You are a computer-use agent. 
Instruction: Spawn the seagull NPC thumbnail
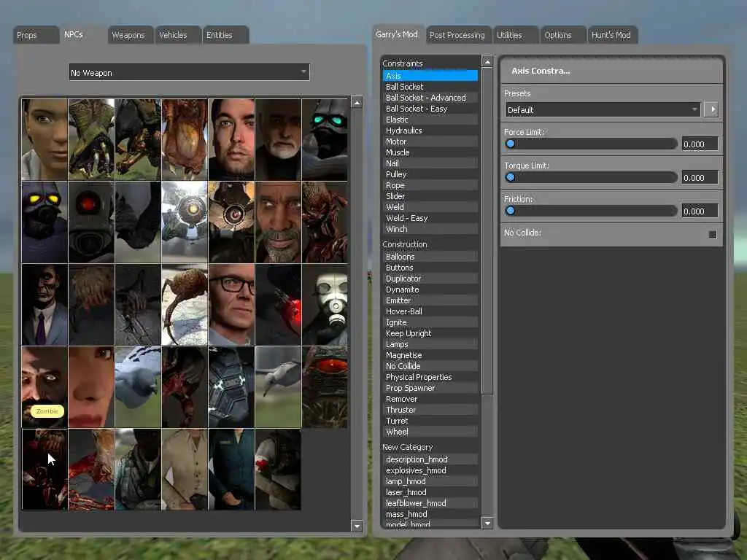pyautogui.click(x=278, y=387)
